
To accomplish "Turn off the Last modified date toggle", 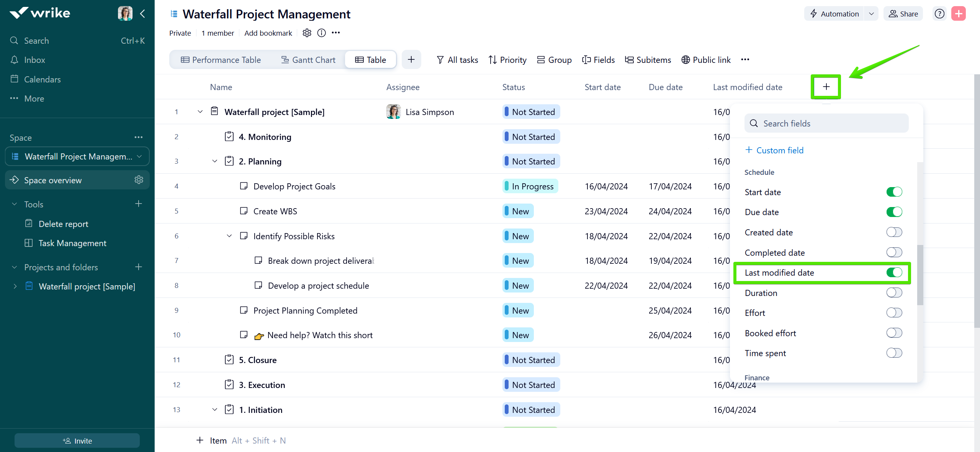I will coord(894,273).
